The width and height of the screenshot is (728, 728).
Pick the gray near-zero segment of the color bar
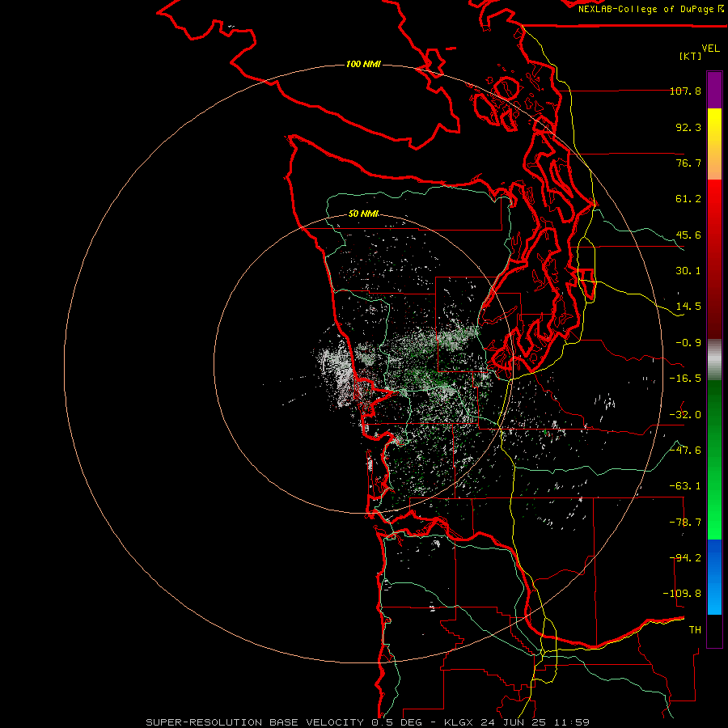point(714,360)
